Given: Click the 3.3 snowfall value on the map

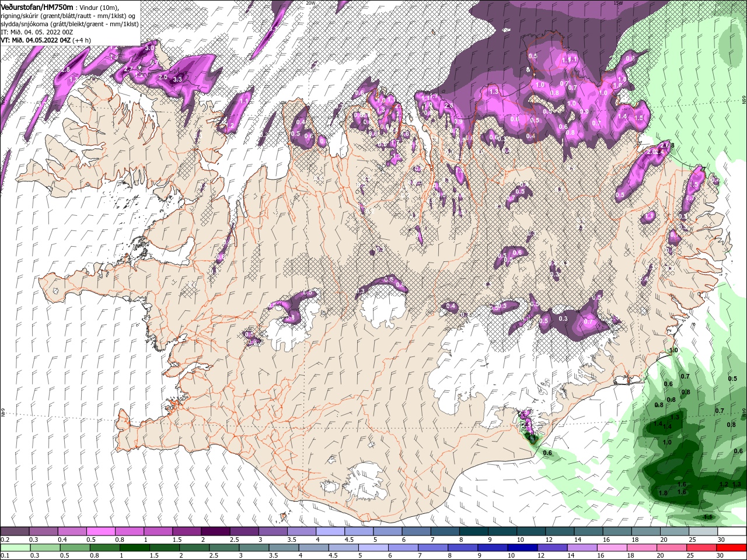Looking at the screenshot, I should click(x=178, y=79).
